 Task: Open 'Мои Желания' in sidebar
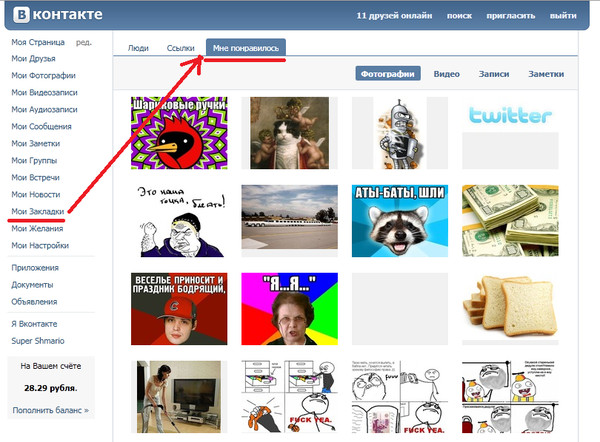click(x=37, y=228)
